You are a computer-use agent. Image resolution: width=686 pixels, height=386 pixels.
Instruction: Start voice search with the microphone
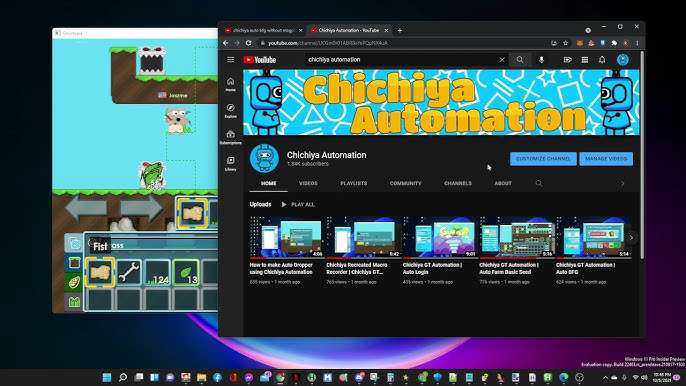(x=541, y=60)
